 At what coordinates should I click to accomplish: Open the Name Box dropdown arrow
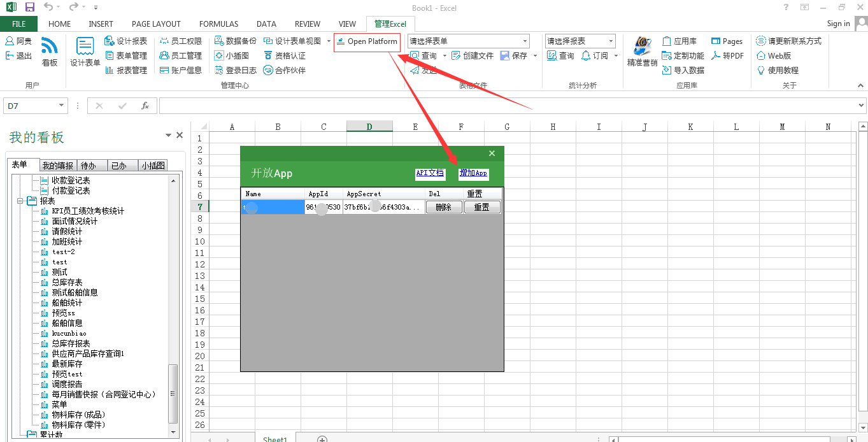[x=62, y=106]
